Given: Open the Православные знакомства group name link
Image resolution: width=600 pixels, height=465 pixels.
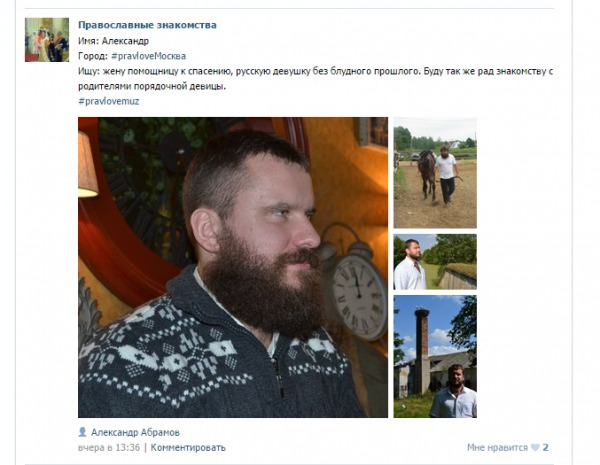Looking at the screenshot, I should (147, 25).
